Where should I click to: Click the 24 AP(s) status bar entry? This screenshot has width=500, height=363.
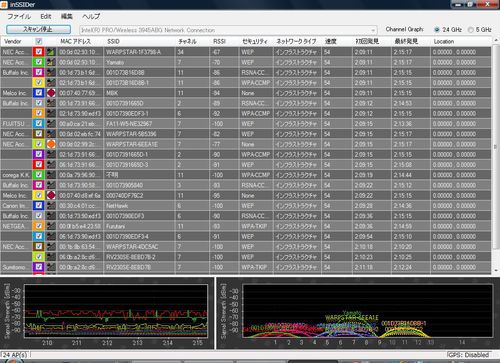click(x=15, y=355)
